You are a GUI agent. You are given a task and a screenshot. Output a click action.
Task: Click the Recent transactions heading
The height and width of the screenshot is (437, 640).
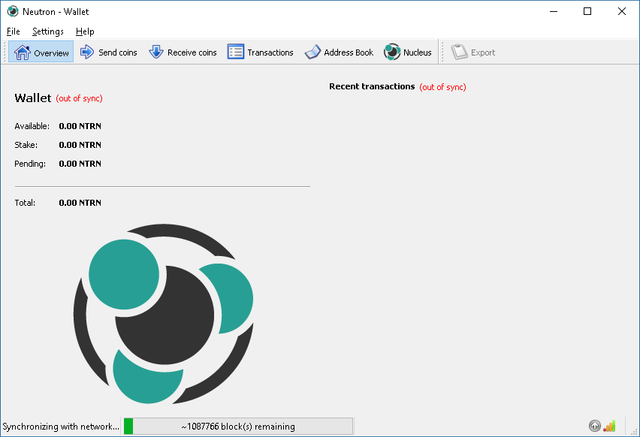(x=372, y=87)
